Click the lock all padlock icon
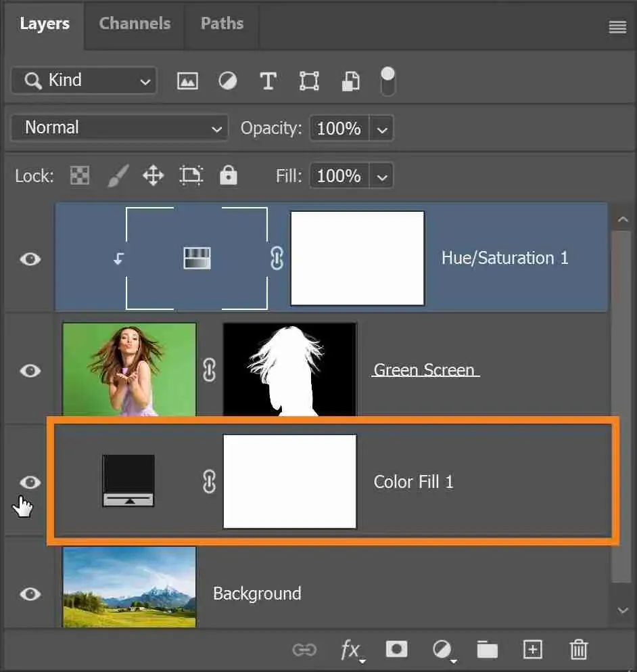The image size is (637, 672). (229, 177)
